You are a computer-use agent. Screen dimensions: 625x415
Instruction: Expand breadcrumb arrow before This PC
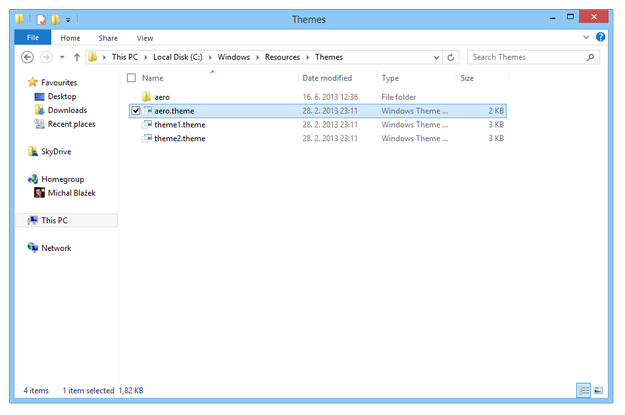coord(104,57)
